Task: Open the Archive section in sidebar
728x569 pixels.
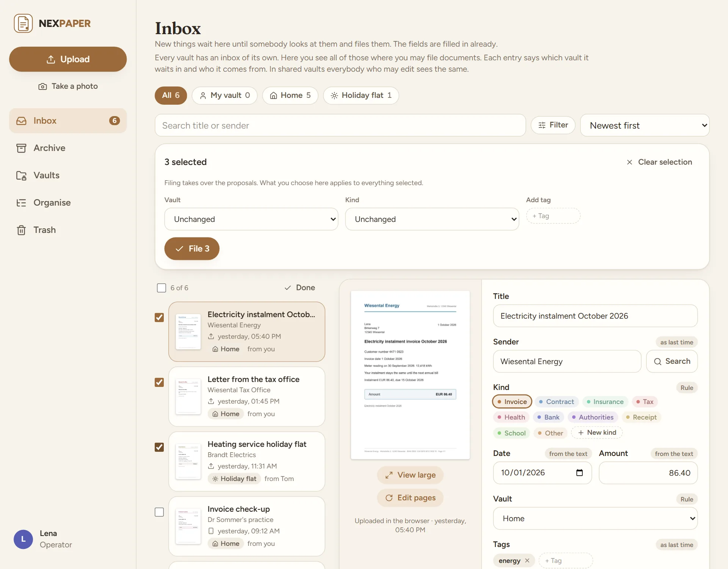Action: point(68,148)
